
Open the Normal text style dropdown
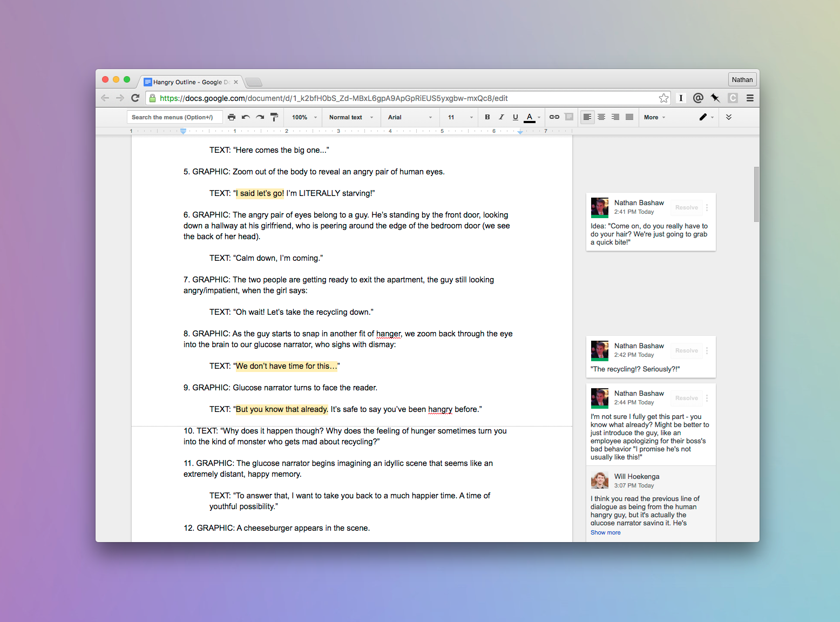(351, 117)
